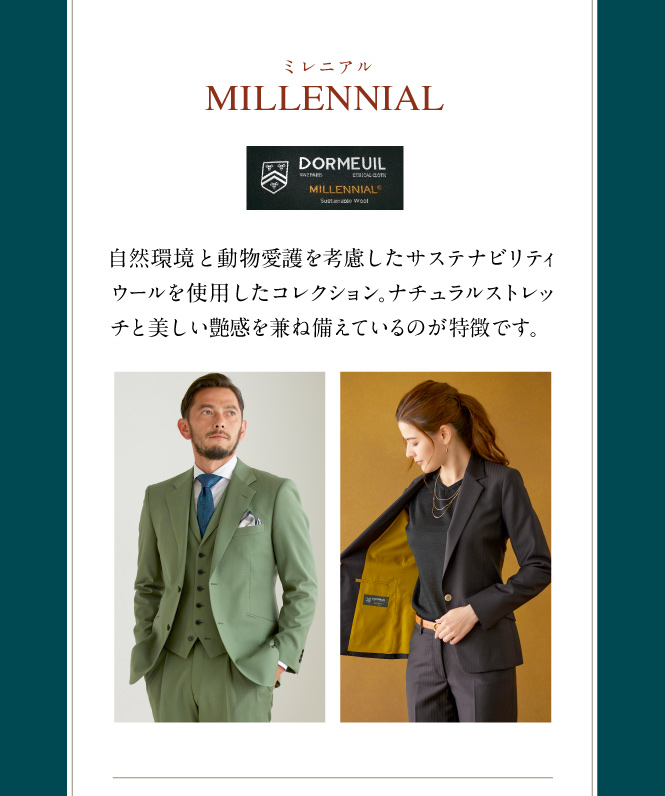Click the MILLENNIAL heading text

click(324, 98)
